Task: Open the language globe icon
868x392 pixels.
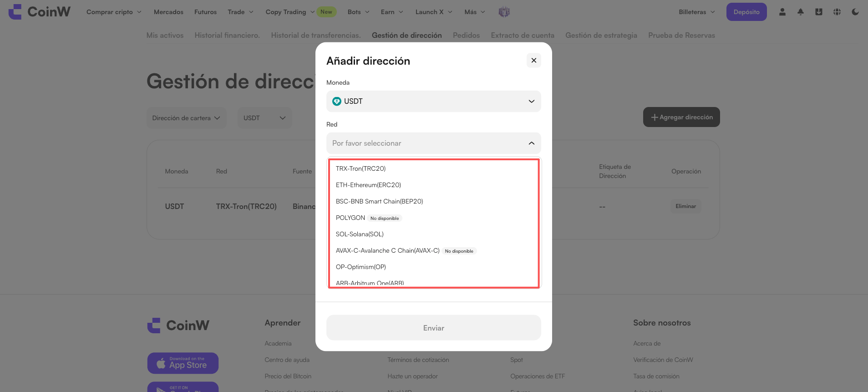Action: pos(837,12)
